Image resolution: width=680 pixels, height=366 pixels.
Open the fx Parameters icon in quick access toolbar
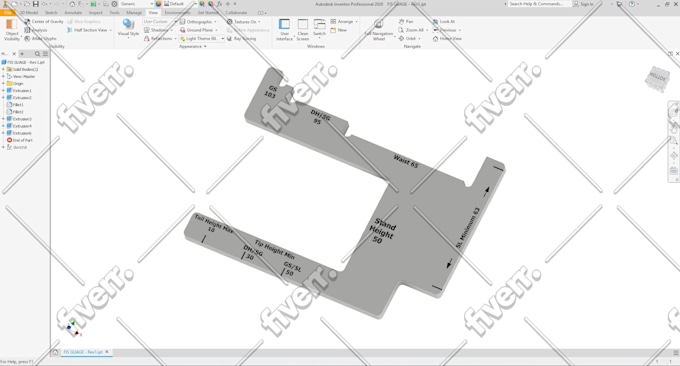[x=219, y=4]
